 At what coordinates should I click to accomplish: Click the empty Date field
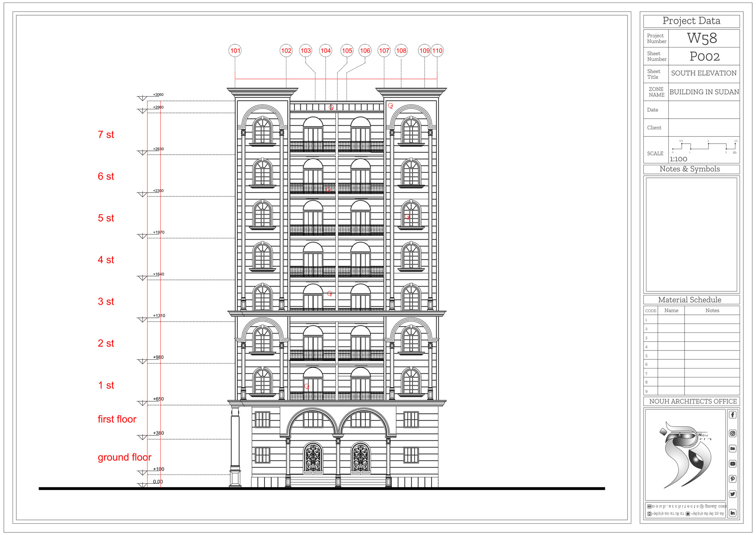coord(703,110)
